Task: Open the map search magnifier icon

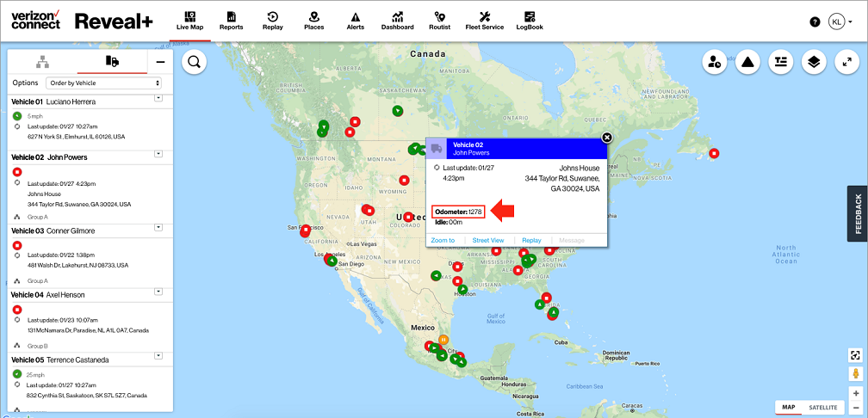Action: (195, 62)
